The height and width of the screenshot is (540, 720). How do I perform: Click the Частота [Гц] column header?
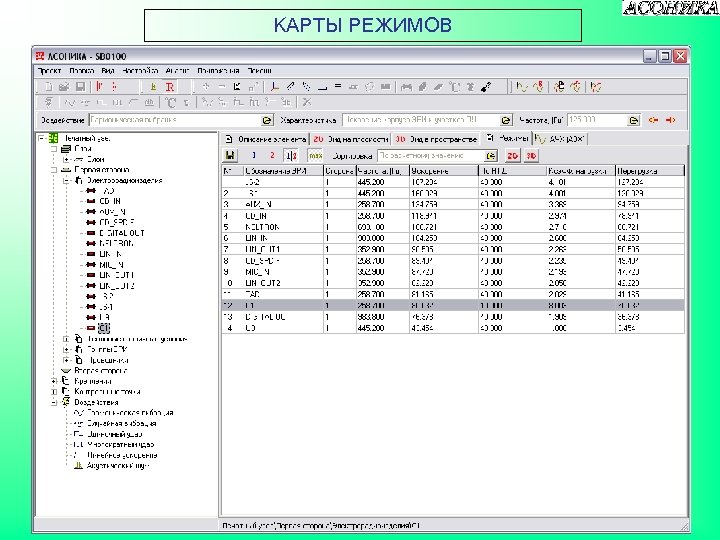(x=382, y=171)
